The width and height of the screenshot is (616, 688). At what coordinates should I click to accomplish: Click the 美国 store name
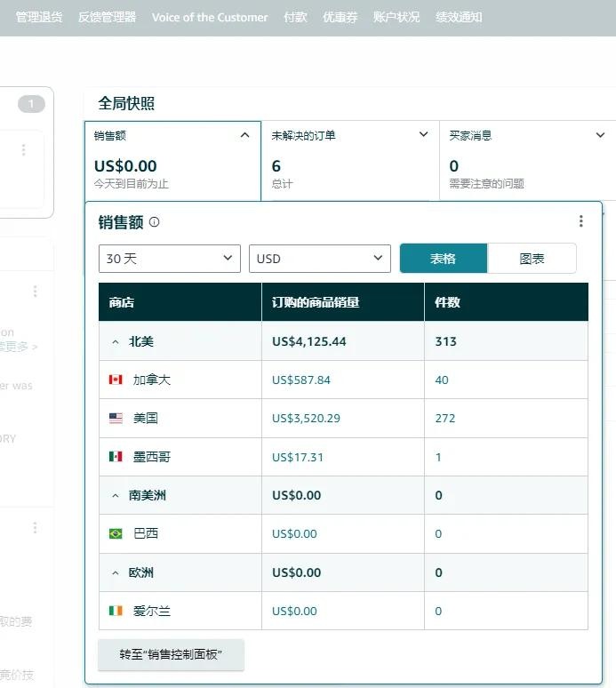[146, 418]
